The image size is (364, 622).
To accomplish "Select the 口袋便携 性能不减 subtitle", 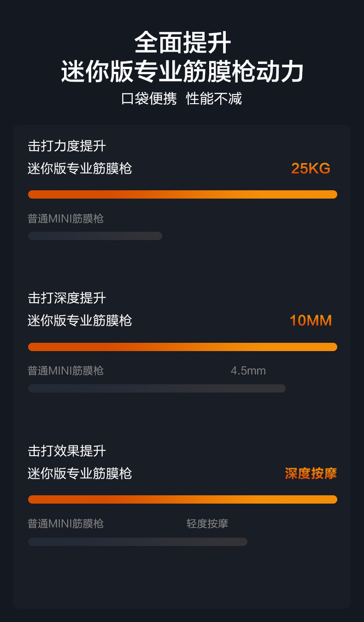I will pyautogui.click(x=182, y=99).
